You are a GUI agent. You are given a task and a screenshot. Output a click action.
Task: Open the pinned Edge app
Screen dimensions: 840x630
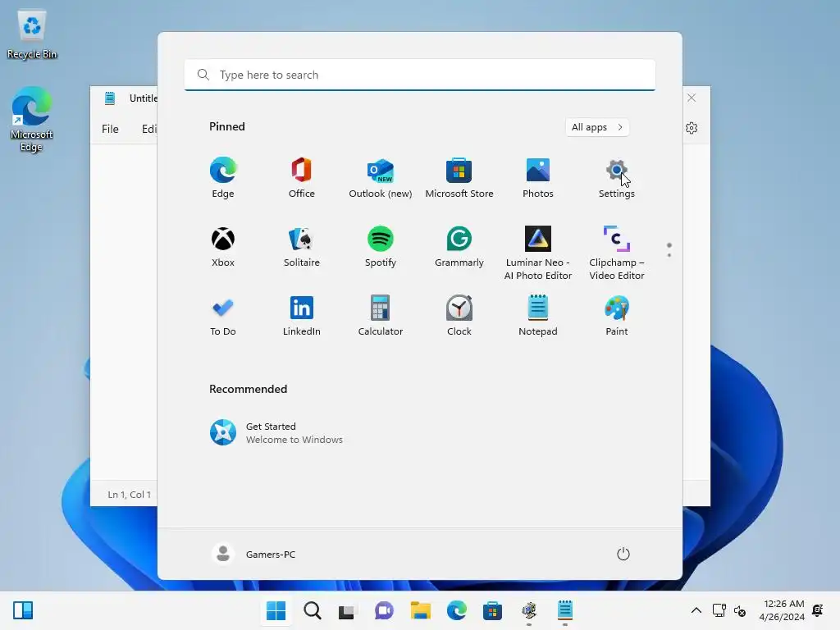tap(223, 178)
